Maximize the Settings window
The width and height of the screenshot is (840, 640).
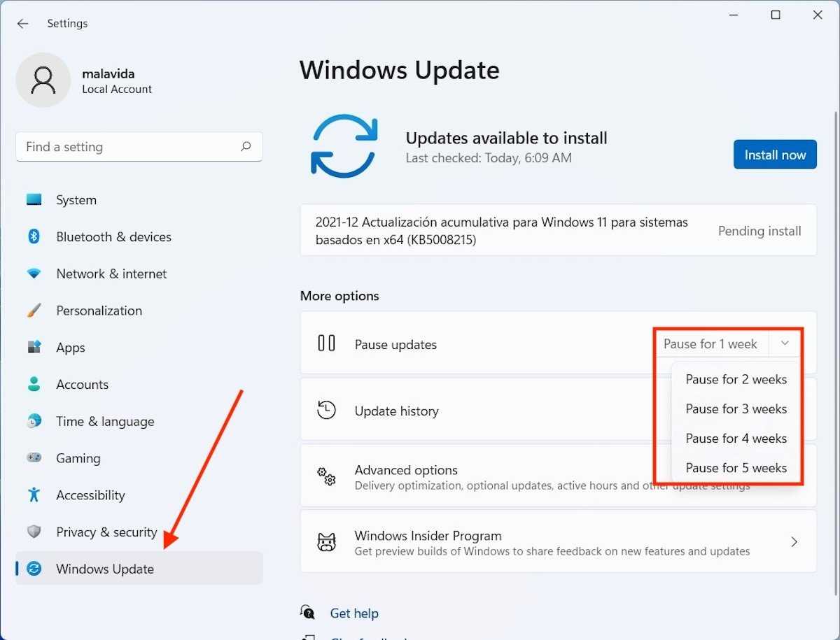tap(775, 15)
